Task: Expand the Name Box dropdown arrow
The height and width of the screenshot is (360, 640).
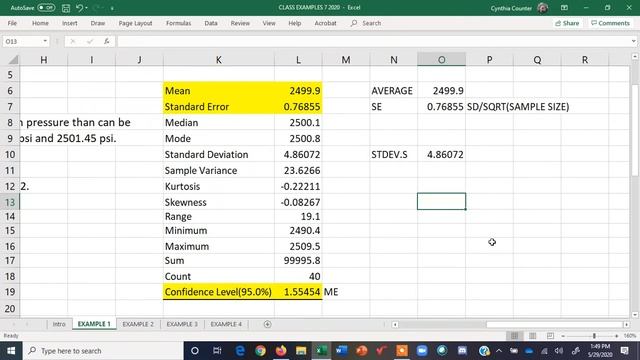Action: click(45, 41)
